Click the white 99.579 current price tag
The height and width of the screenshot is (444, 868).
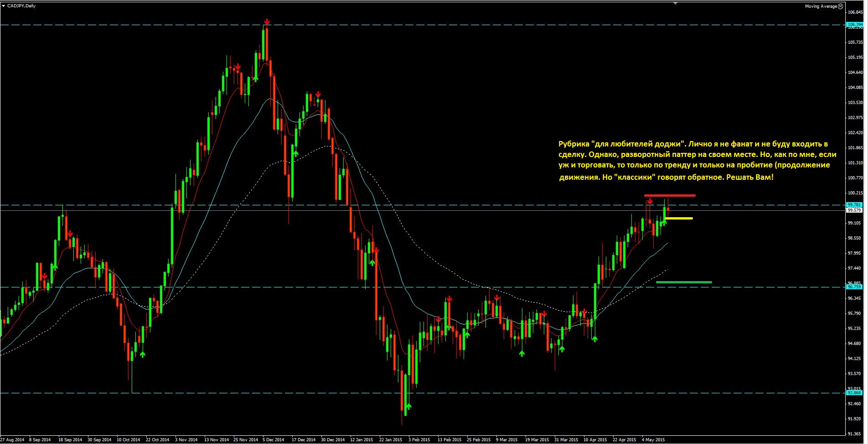pos(855,210)
